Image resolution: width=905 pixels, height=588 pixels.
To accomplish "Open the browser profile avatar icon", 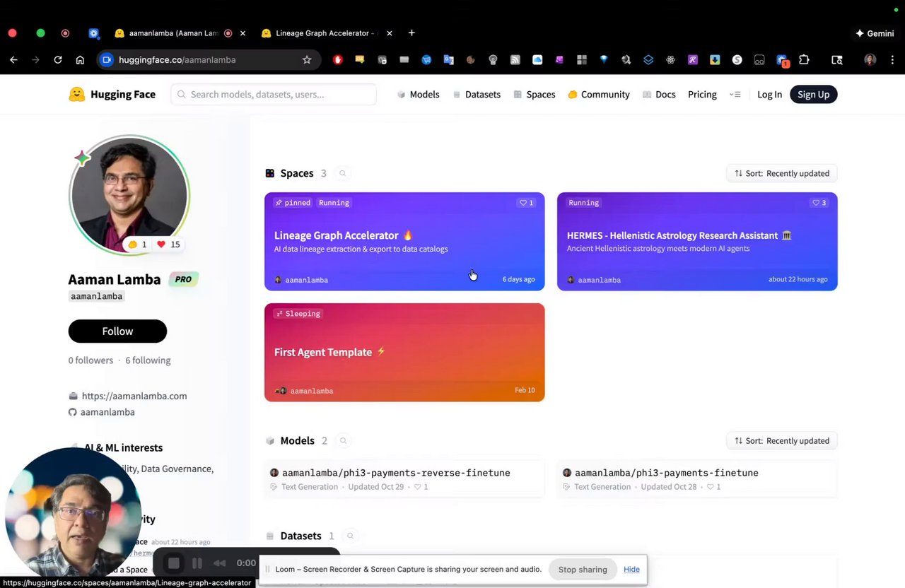I will tap(870, 60).
